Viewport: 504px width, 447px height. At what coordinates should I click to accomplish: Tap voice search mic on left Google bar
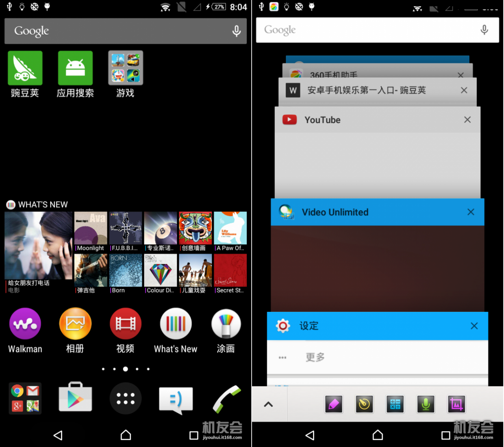point(236,31)
